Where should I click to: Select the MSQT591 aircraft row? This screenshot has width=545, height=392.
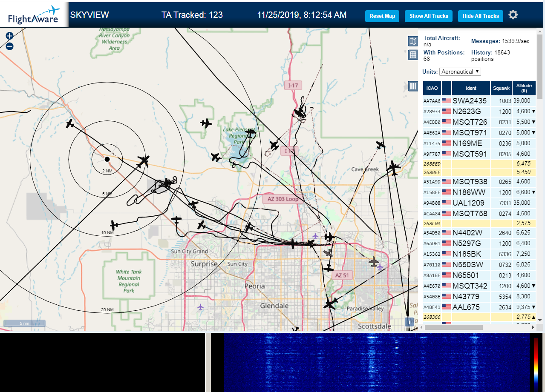(479, 154)
